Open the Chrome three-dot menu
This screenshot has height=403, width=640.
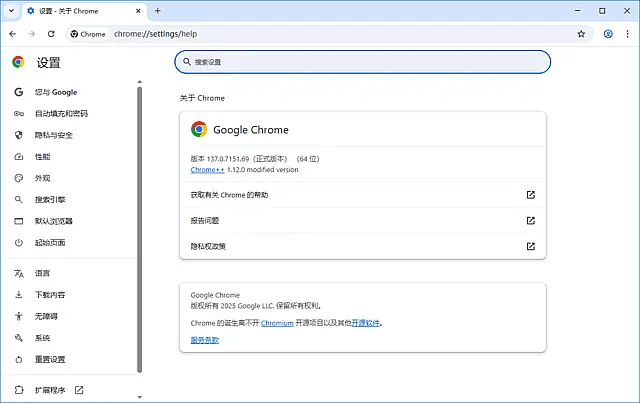pos(627,34)
